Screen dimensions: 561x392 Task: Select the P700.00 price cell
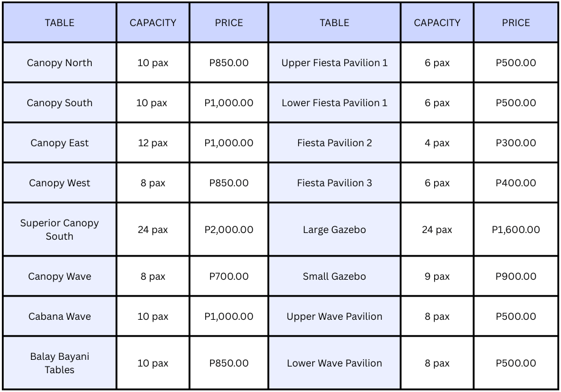pos(229,276)
